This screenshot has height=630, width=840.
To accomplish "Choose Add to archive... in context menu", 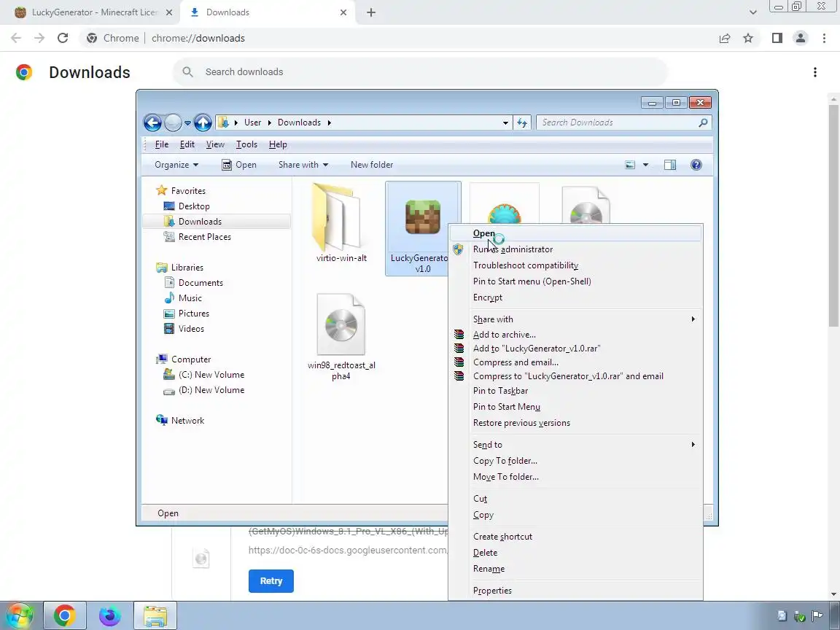I will (x=575, y=334).
